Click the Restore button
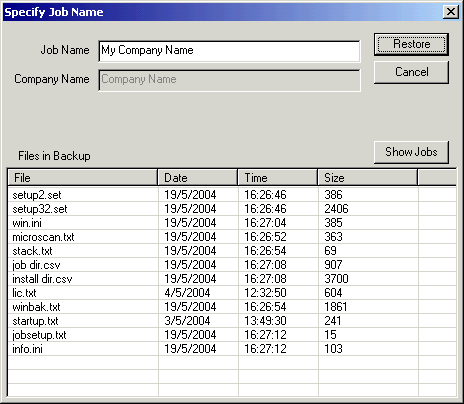Viewport: 464px width, 404px height. 411,44
